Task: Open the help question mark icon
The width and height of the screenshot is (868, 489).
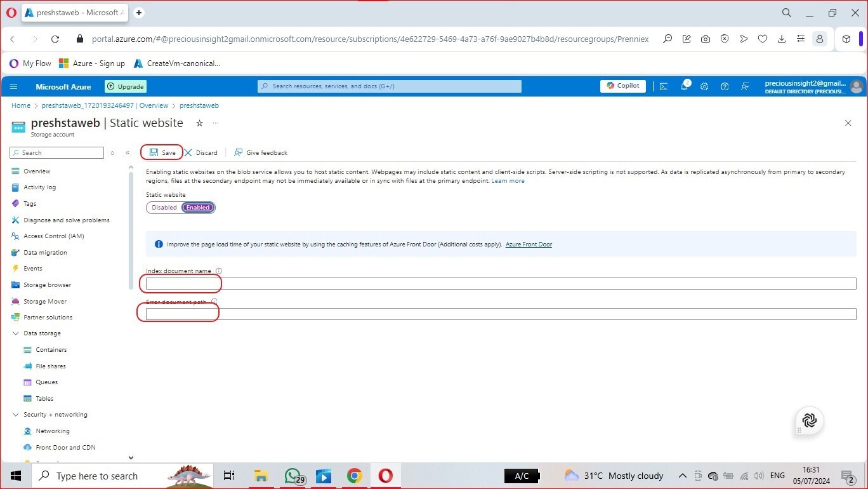Action: (725, 86)
